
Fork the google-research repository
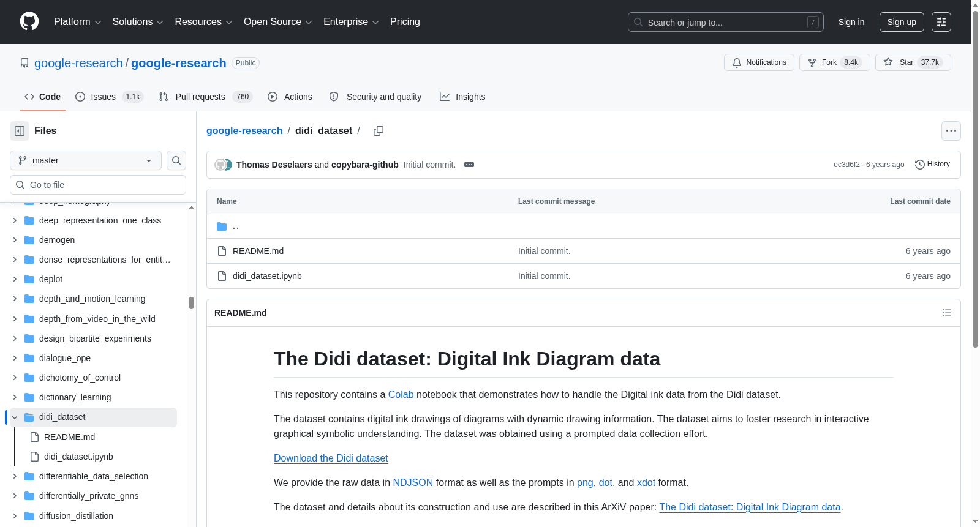[835, 62]
